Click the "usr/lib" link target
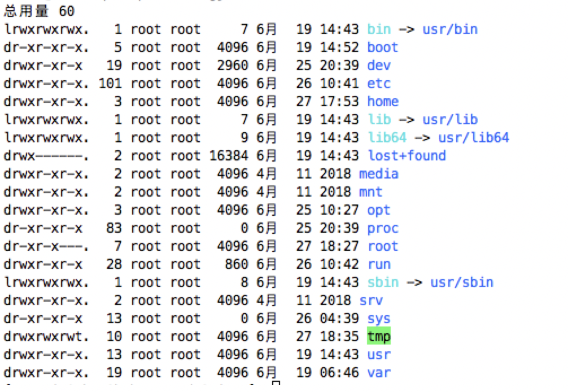The width and height of the screenshot is (568, 392). pos(450,120)
